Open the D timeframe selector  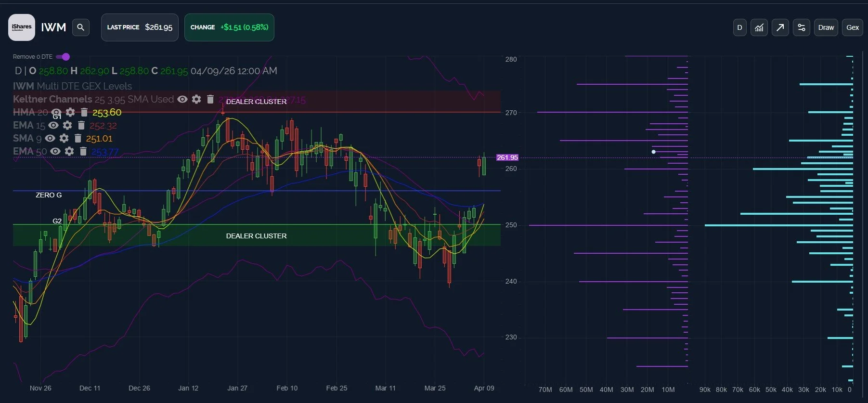(740, 27)
